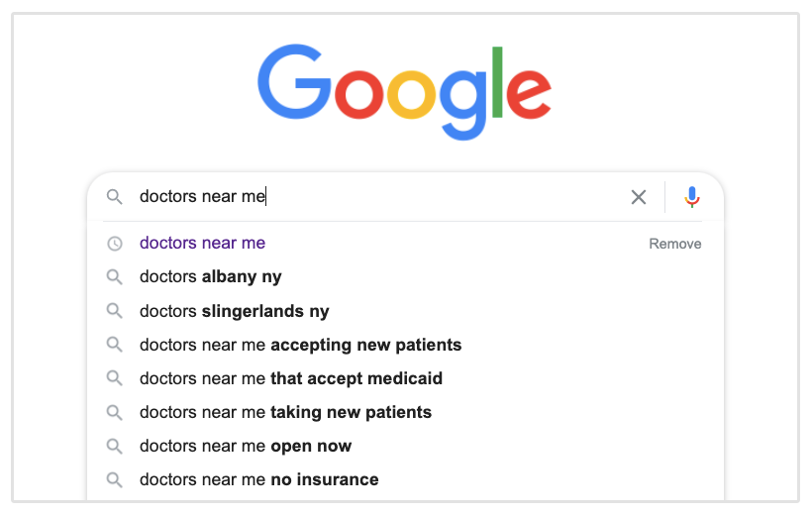The height and width of the screenshot is (515, 812).
Task: Click the Google logo
Action: pyautogui.click(x=405, y=91)
